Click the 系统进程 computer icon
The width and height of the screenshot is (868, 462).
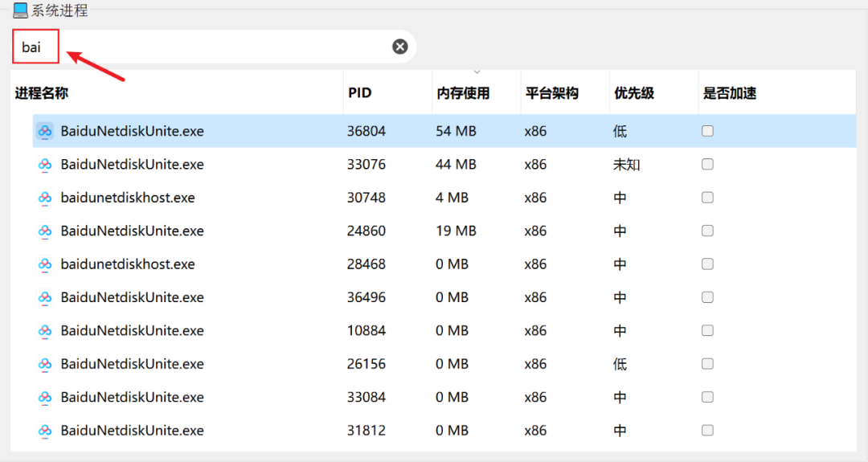[20, 10]
